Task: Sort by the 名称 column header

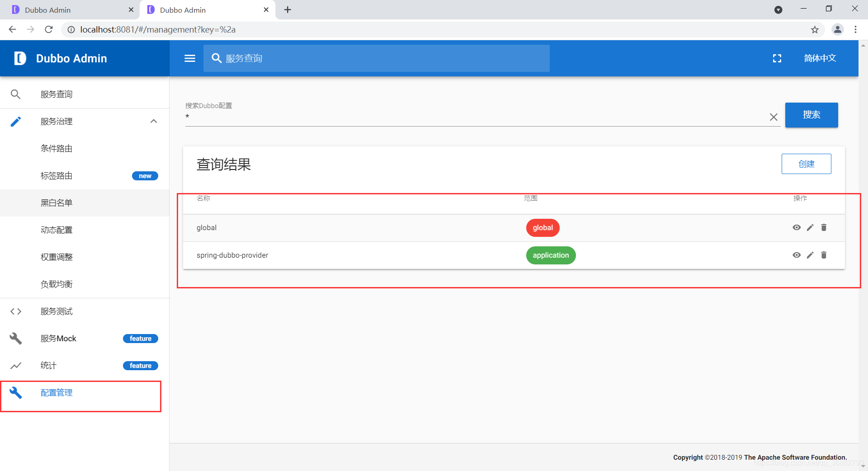Action: (x=203, y=198)
